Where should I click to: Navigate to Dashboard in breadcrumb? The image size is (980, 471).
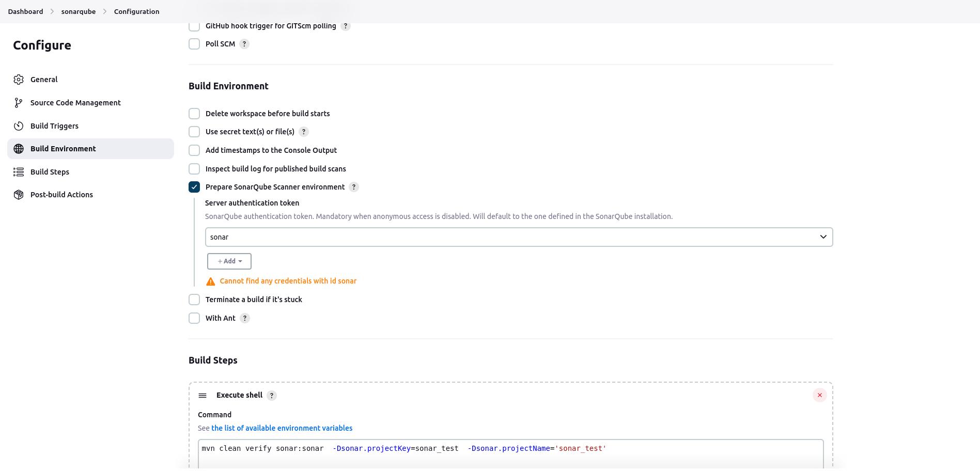pyautogui.click(x=25, y=11)
